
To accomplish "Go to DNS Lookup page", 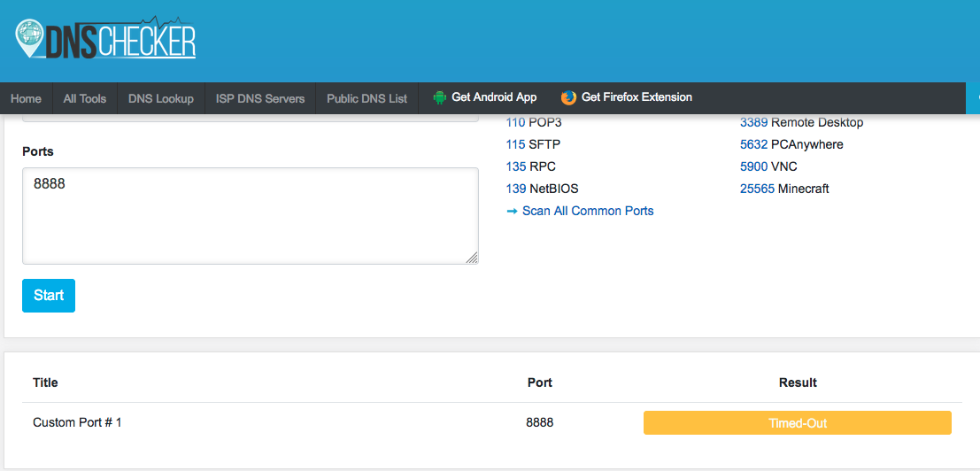I will pos(161,98).
